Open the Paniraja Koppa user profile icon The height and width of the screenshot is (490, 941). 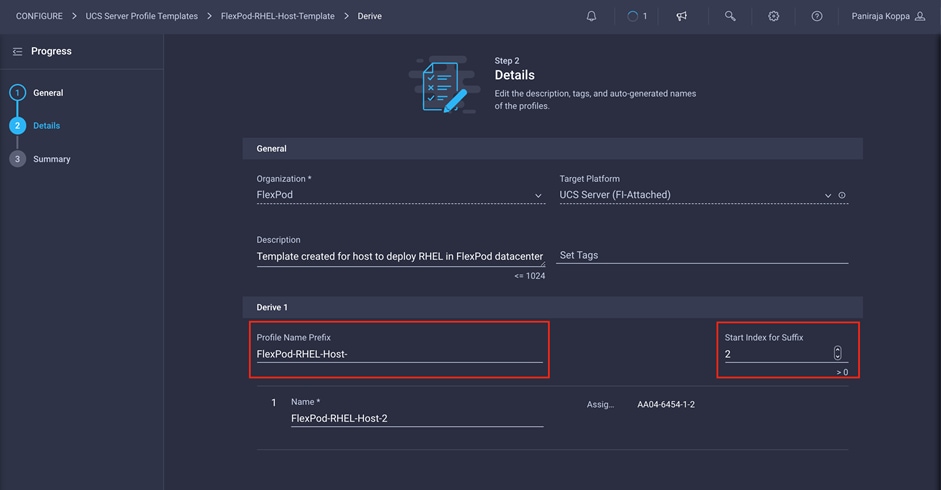[920, 16]
